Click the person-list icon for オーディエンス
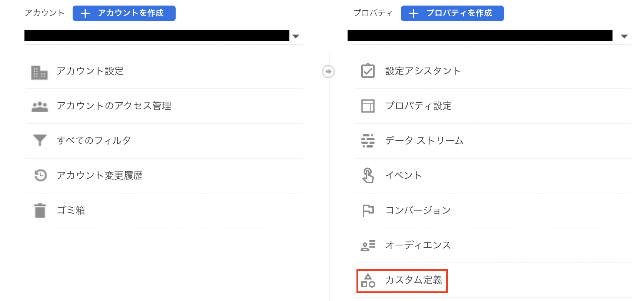Viewport: 644px width, 301px height. 368,245
